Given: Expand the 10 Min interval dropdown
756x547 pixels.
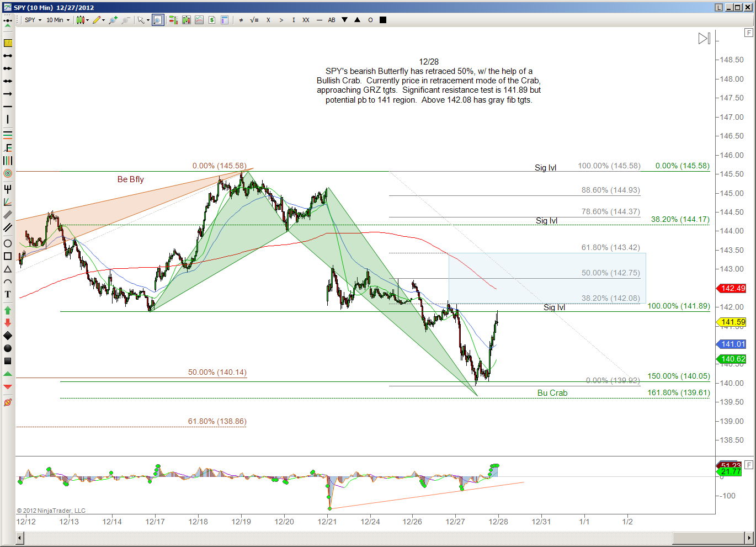Looking at the screenshot, I should 58,20.
